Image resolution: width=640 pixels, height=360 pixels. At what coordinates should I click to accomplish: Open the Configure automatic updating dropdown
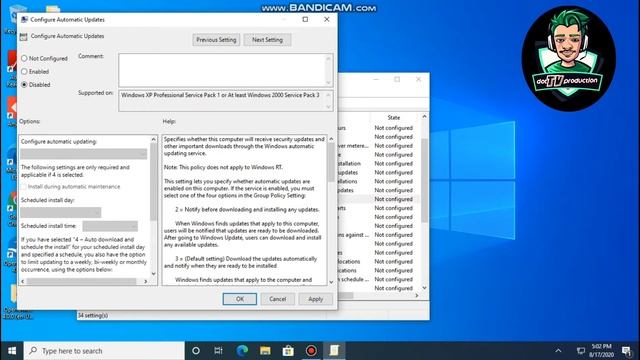pyautogui.click(x=84, y=153)
